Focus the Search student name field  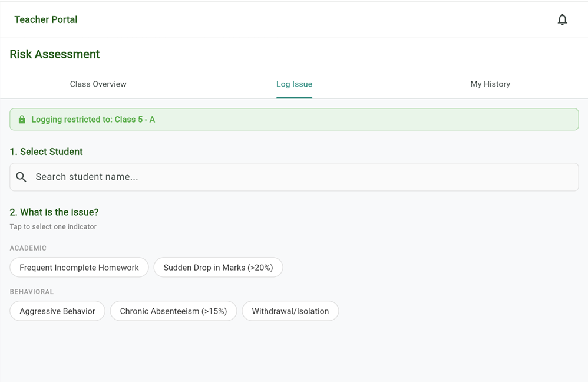(x=295, y=177)
